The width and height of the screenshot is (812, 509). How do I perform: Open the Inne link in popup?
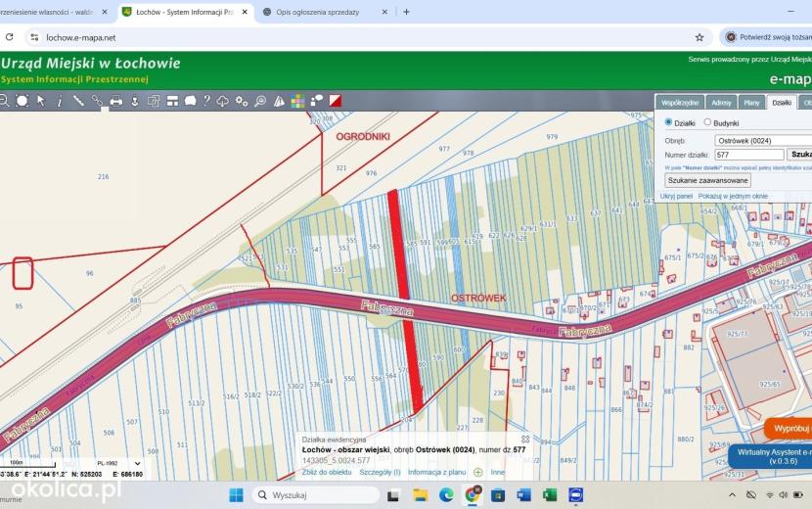click(x=497, y=472)
